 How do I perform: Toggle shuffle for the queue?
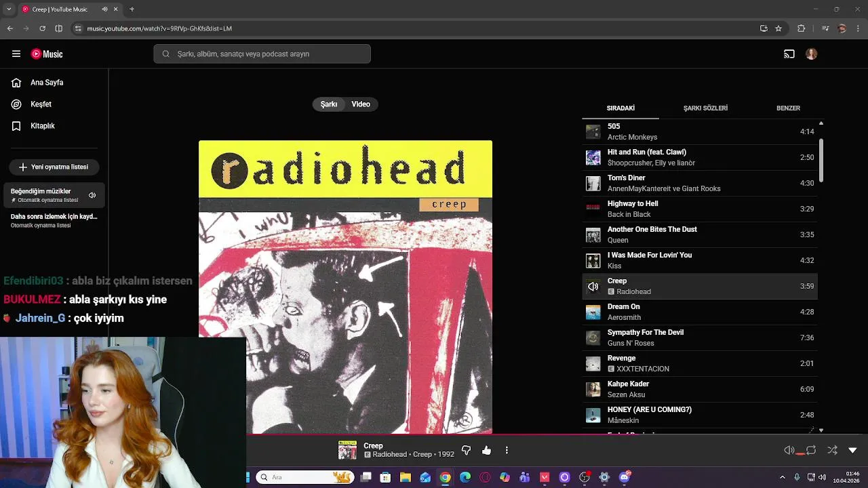click(832, 450)
